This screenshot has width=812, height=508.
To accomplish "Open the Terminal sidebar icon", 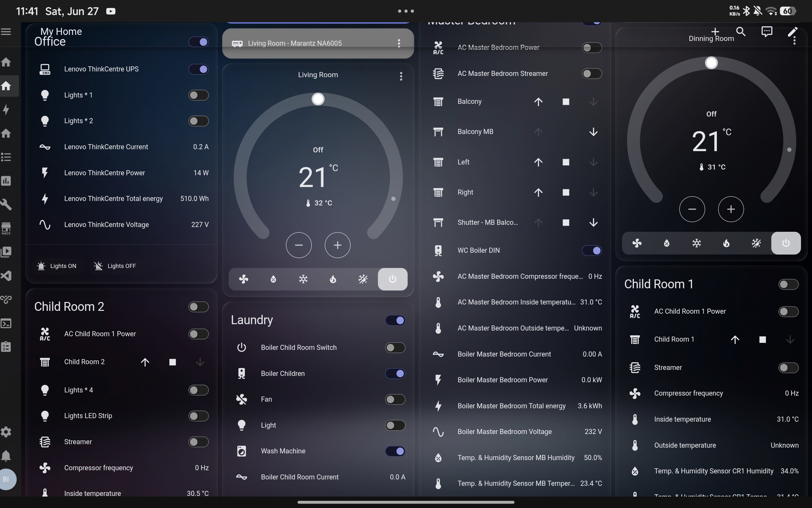I will pyautogui.click(x=6, y=323).
